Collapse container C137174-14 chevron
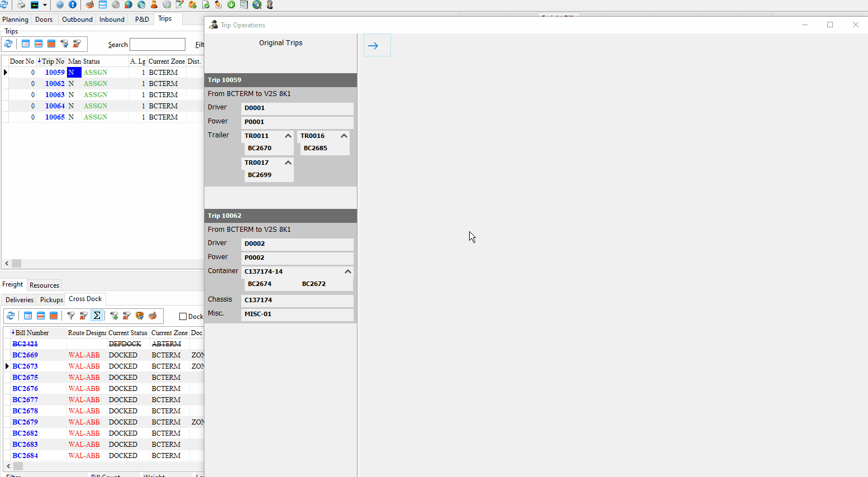This screenshot has height=477, width=868. point(348,271)
